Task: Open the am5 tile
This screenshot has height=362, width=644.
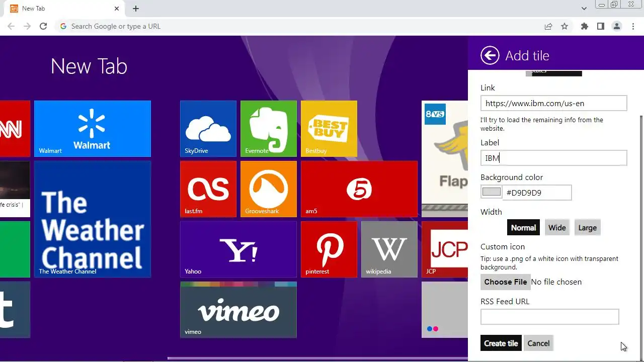Action: tap(359, 189)
